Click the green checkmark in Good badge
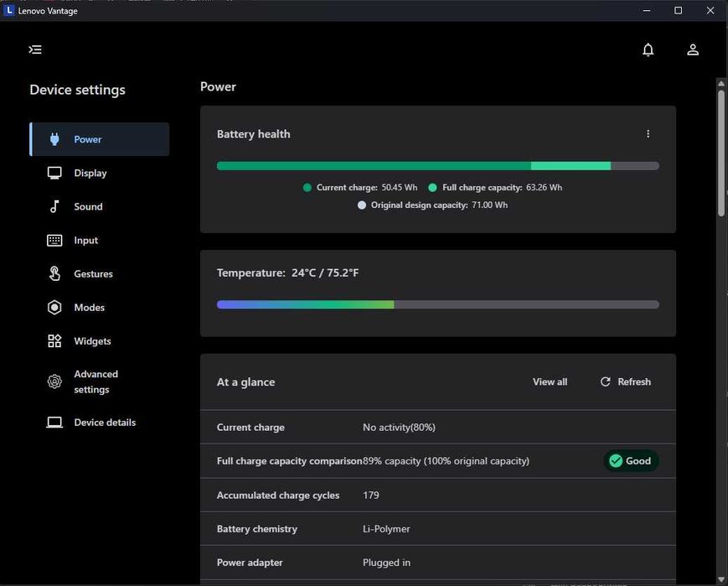 (616, 461)
